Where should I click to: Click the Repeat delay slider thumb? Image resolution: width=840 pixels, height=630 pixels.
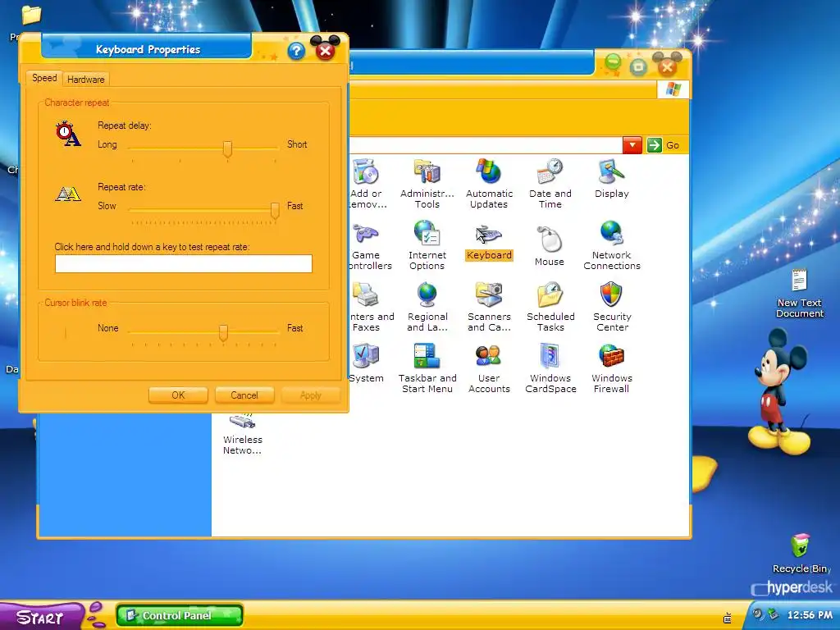click(x=227, y=149)
